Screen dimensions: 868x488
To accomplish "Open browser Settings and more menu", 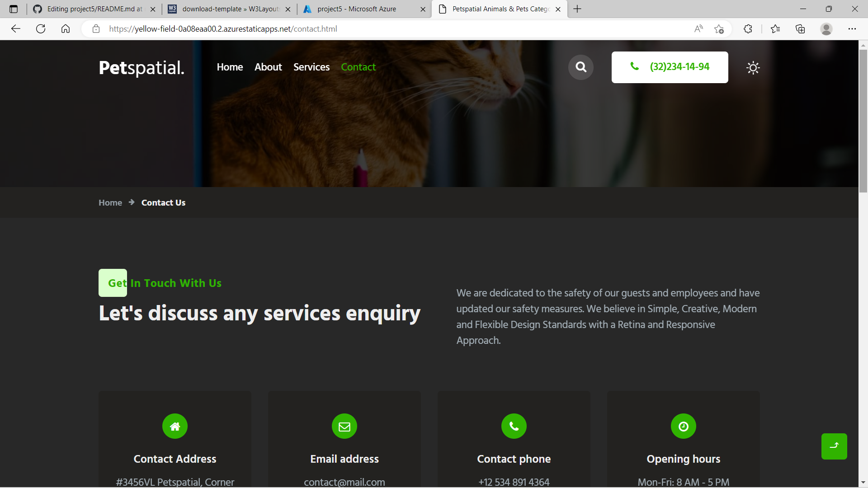I will 852,29.
